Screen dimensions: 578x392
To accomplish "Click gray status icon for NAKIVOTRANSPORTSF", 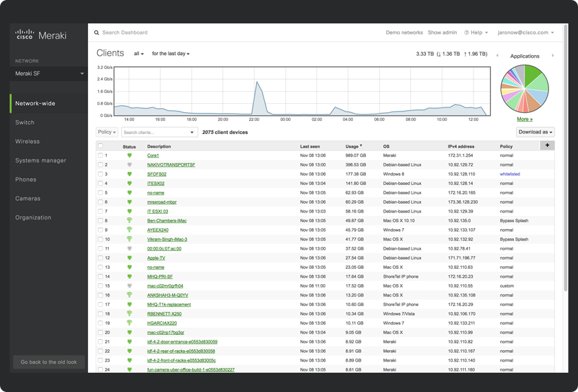I will (x=129, y=164).
